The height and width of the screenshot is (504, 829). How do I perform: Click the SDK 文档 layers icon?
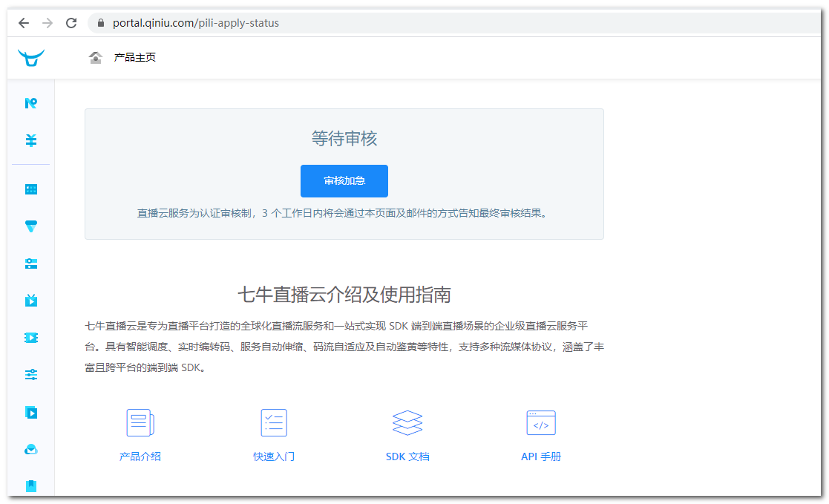[x=407, y=422]
